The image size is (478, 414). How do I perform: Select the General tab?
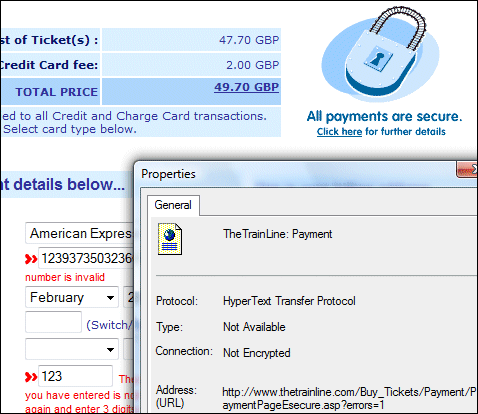click(x=173, y=205)
